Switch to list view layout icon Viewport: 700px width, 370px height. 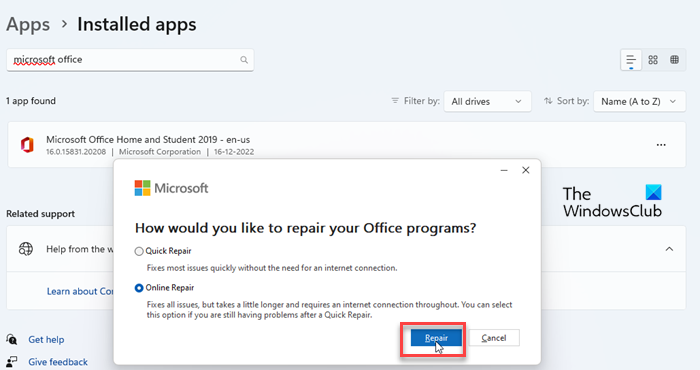coord(631,60)
